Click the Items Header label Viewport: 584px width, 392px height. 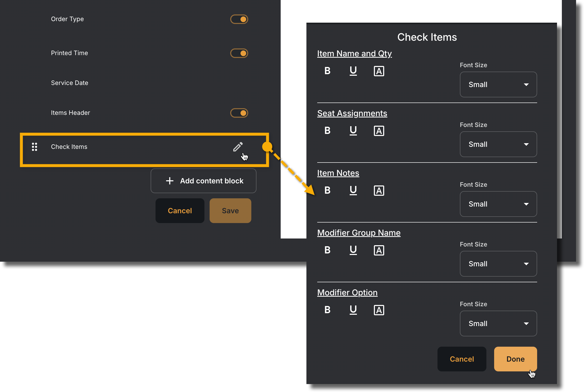(70, 113)
